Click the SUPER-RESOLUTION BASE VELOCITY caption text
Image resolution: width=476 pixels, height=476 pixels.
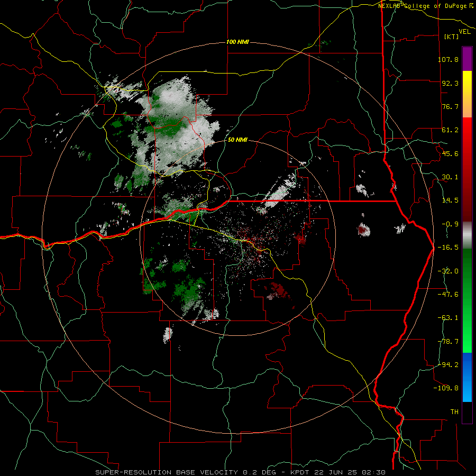[x=167, y=472]
